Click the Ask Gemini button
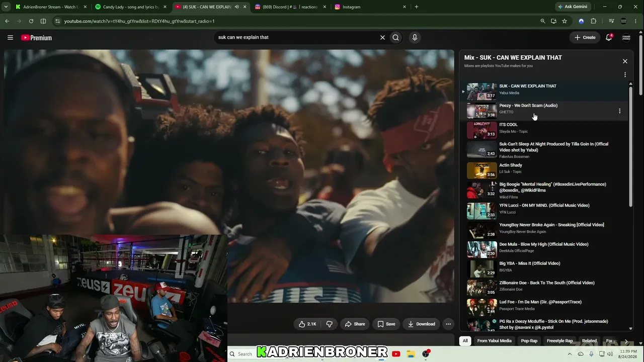The height and width of the screenshot is (362, 644). click(x=572, y=7)
